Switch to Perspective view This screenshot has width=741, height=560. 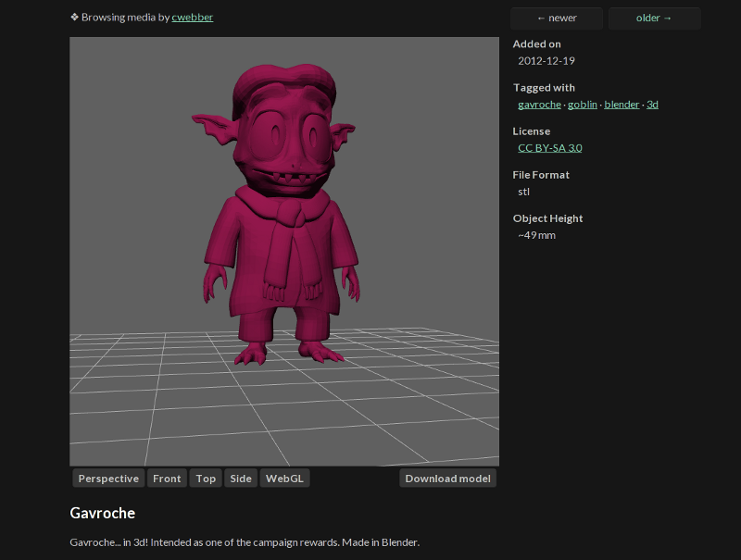tap(108, 479)
